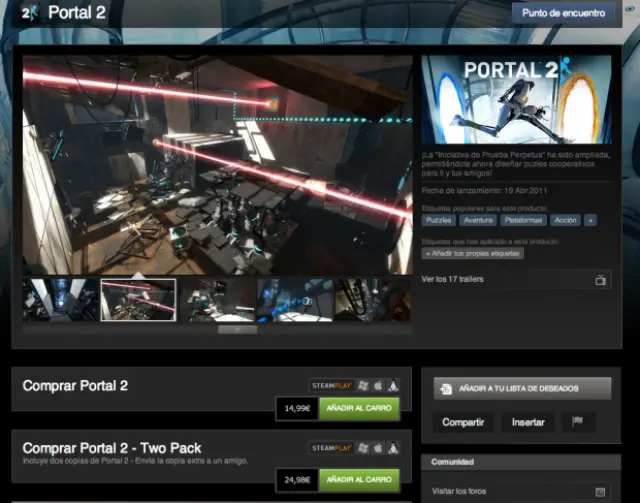
Task: Expand more tags with the plus button
Action: click(x=591, y=220)
